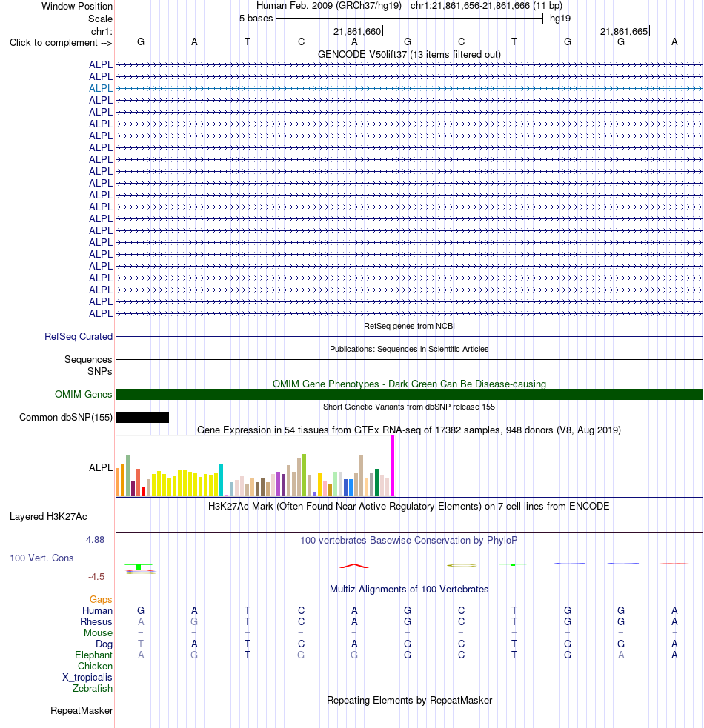Click the hg19 label beside the scale bar
The height and width of the screenshot is (728, 704).
560,19
